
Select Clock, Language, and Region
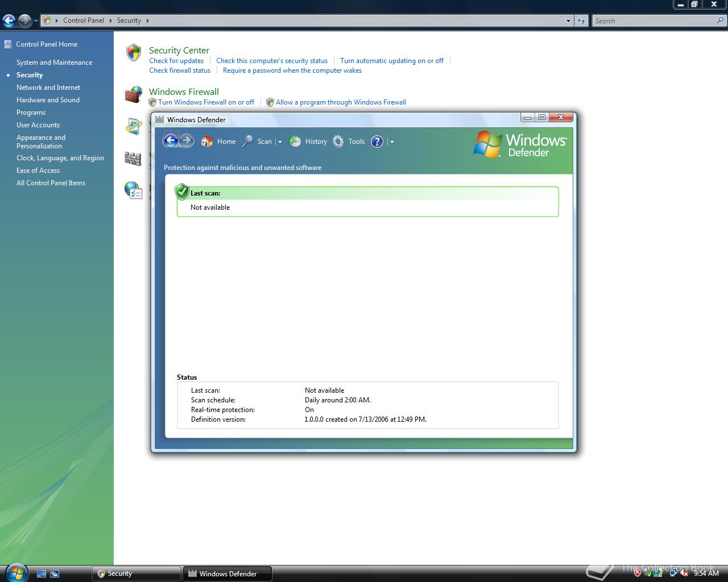[x=60, y=158]
